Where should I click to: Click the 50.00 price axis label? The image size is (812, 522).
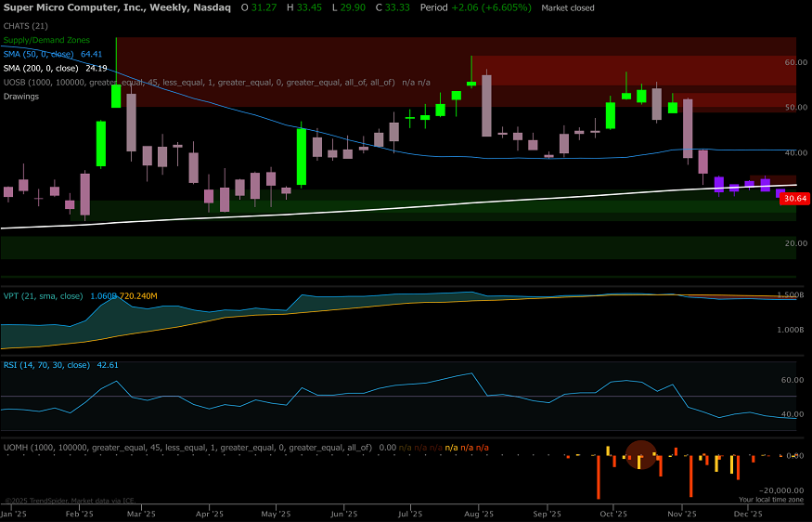(796, 108)
